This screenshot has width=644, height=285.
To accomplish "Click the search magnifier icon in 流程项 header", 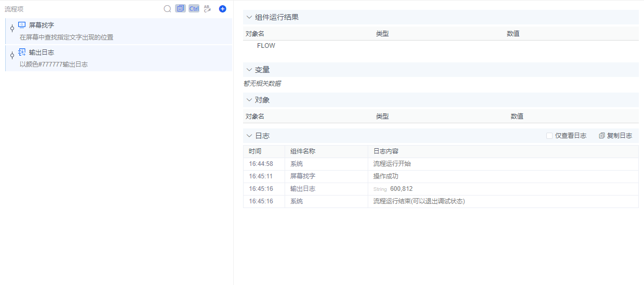I will click(167, 9).
